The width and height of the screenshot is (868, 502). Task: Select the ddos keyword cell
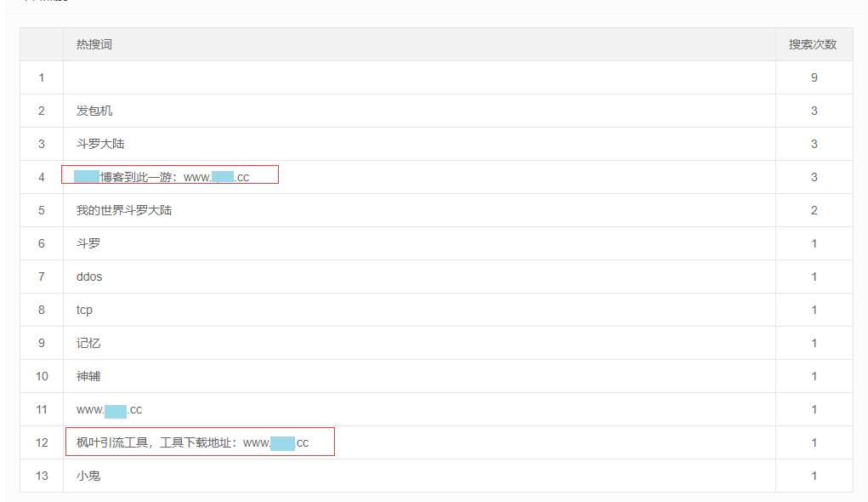89,277
